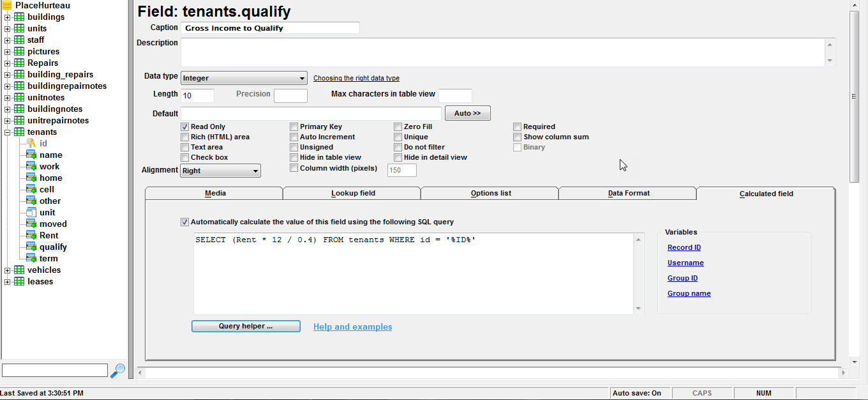
Task: Click the Repairs table icon
Action: coord(19,63)
